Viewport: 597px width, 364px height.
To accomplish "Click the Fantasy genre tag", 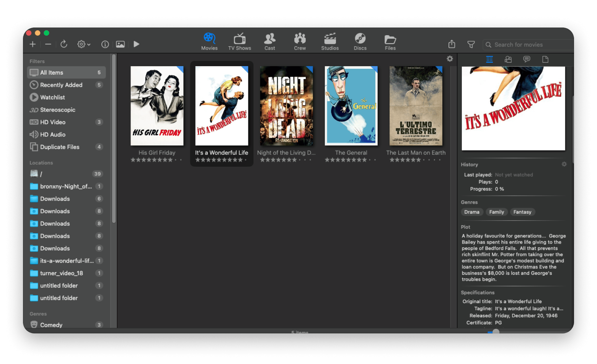I will click(522, 212).
